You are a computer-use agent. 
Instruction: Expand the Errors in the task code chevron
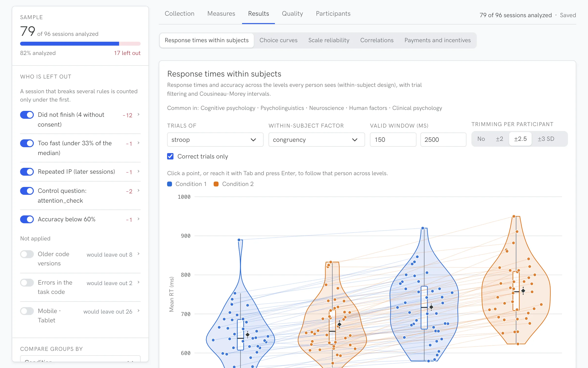pyautogui.click(x=138, y=282)
